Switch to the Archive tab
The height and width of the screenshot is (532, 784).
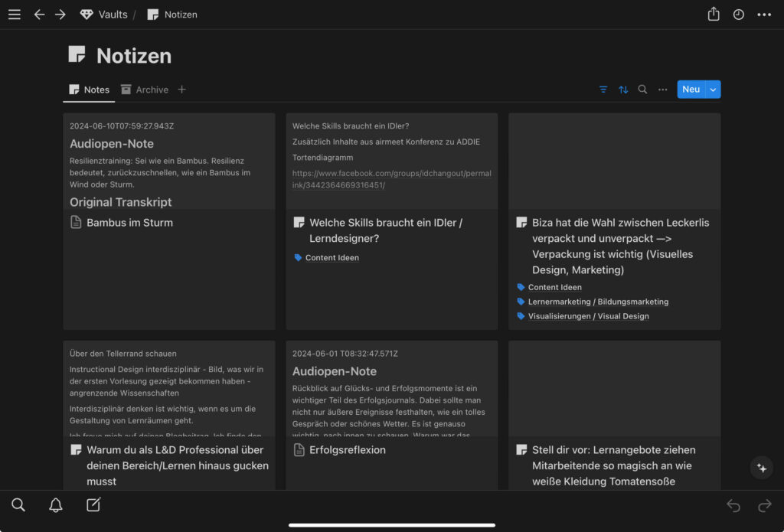click(x=145, y=90)
